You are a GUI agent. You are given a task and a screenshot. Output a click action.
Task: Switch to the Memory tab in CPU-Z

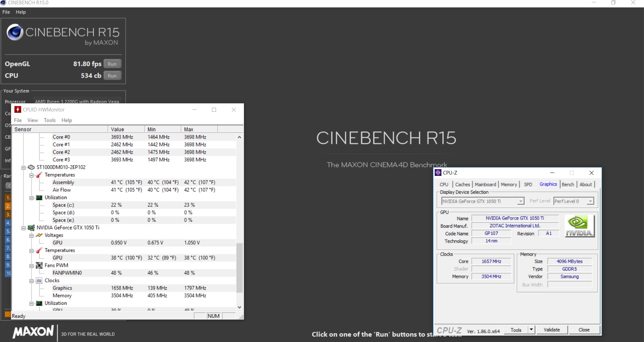pyautogui.click(x=509, y=184)
